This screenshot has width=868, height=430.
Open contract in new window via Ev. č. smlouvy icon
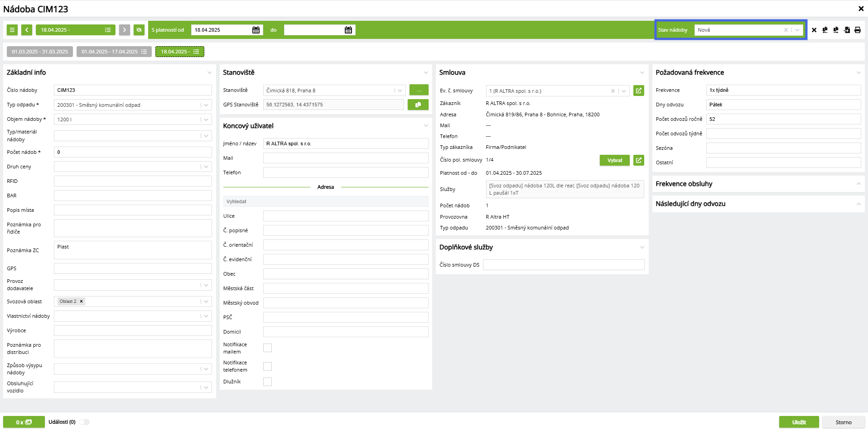pos(639,91)
